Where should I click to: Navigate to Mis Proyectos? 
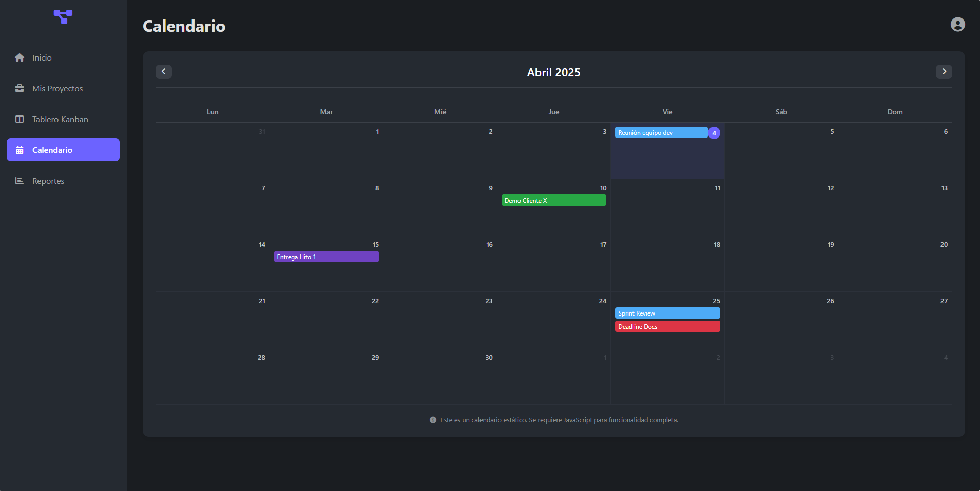(57, 88)
